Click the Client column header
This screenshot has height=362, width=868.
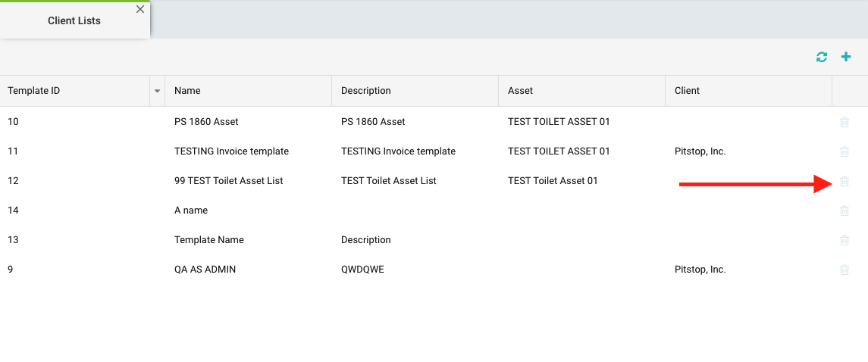[x=688, y=91]
